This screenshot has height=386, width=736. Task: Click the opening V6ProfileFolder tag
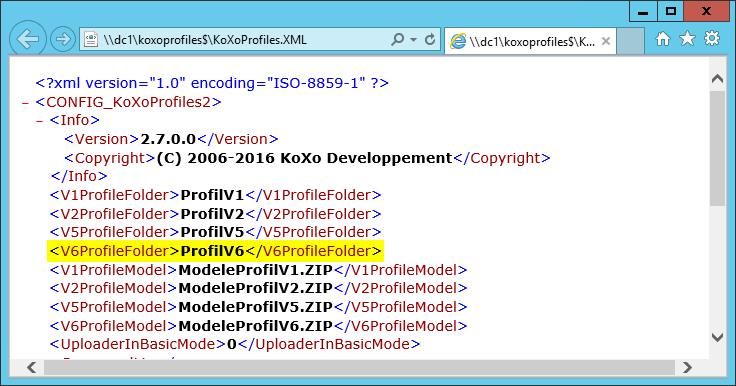[115, 251]
